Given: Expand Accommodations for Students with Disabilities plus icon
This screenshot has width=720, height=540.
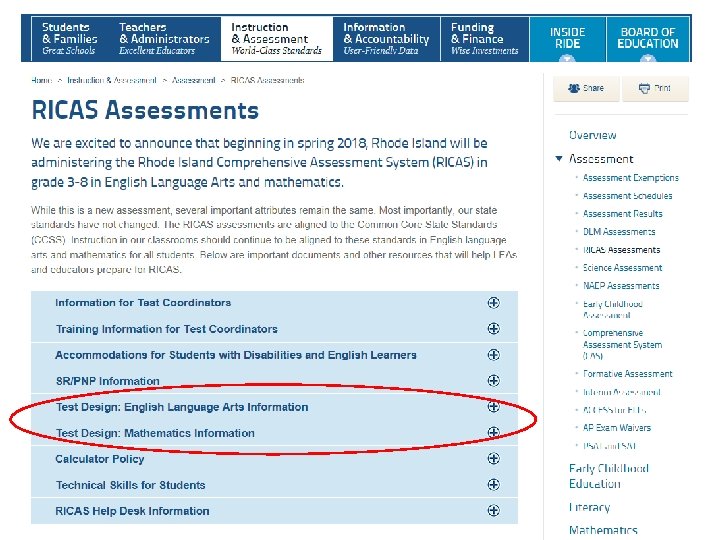Looking at the screenshot, I should click(x=494, y=354).
